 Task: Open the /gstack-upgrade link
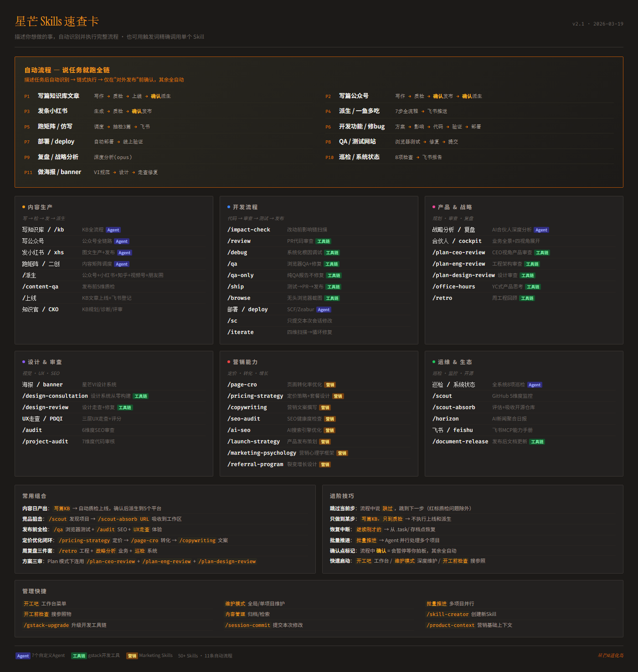[x=46, y=625]
